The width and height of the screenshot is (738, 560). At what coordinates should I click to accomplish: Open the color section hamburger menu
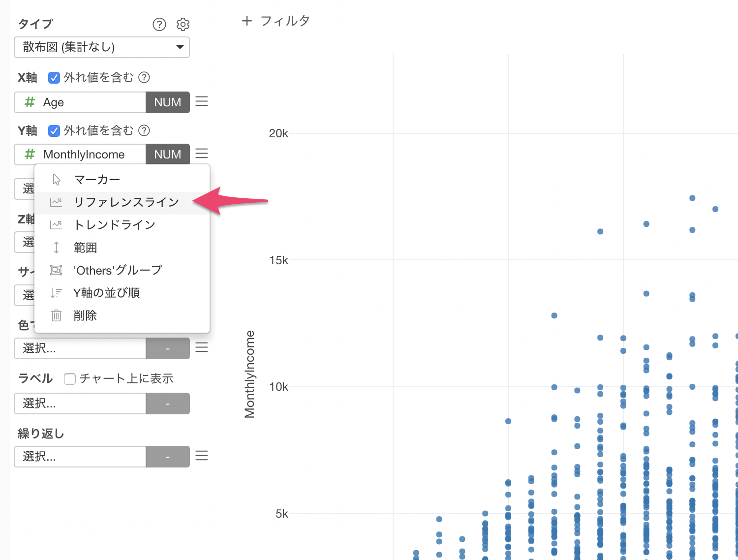click(202, 348)
